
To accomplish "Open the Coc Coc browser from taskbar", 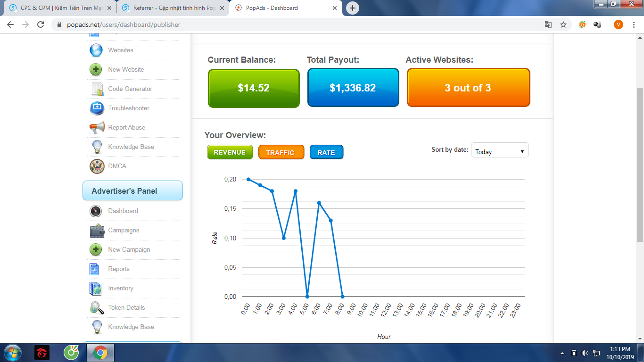I will point(71,353).
